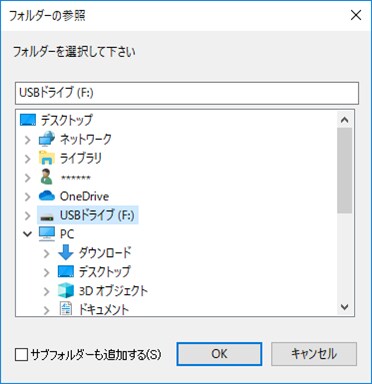Expand the ダウンロード folder node
372x384 pixels.
(46, 254)
